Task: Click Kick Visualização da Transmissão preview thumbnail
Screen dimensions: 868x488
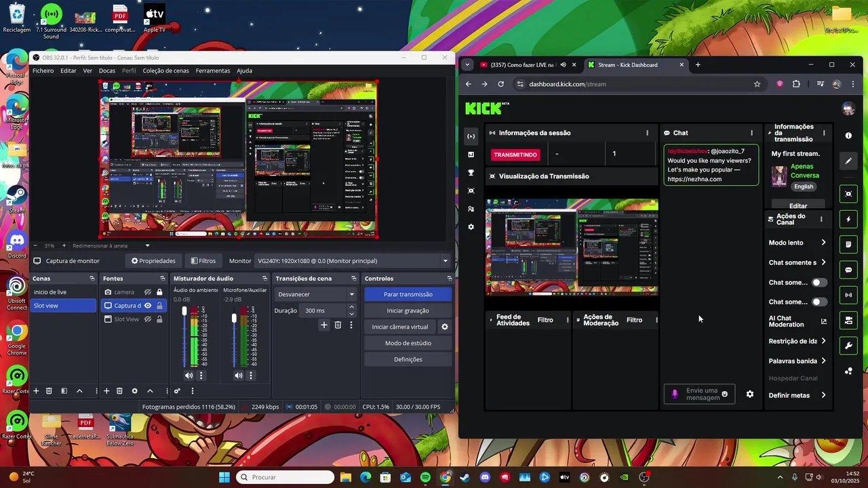Action: tap(572, 247)
